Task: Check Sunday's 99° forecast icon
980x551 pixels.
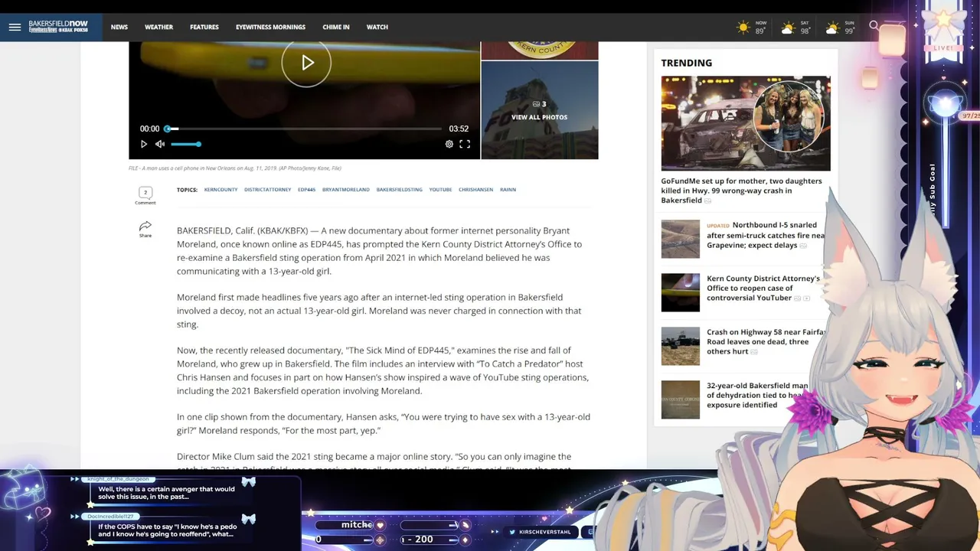Action: pos(832,28)
